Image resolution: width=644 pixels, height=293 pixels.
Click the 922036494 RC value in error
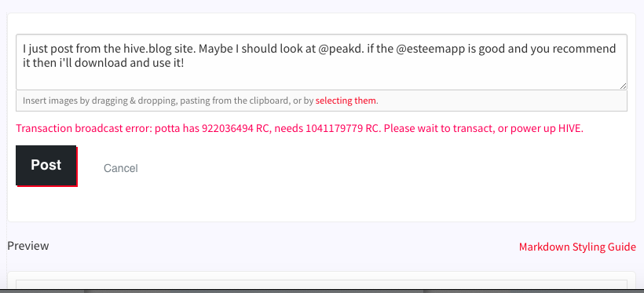[234, 129]
